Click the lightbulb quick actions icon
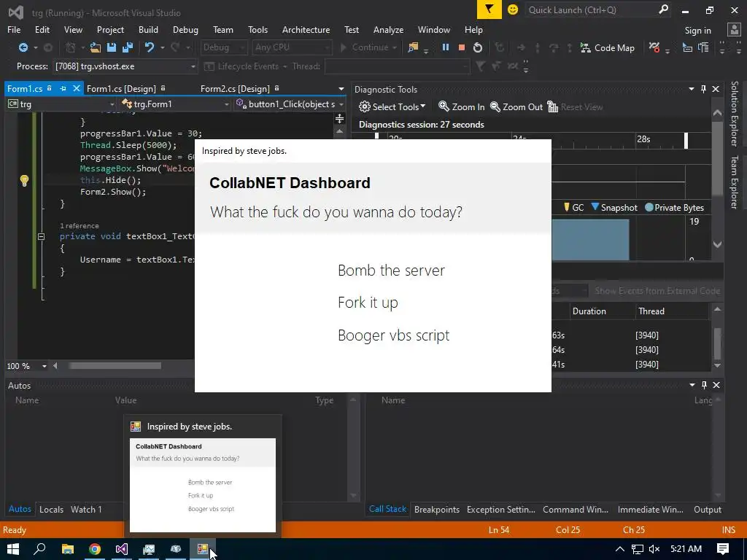 tap(24, 181)
